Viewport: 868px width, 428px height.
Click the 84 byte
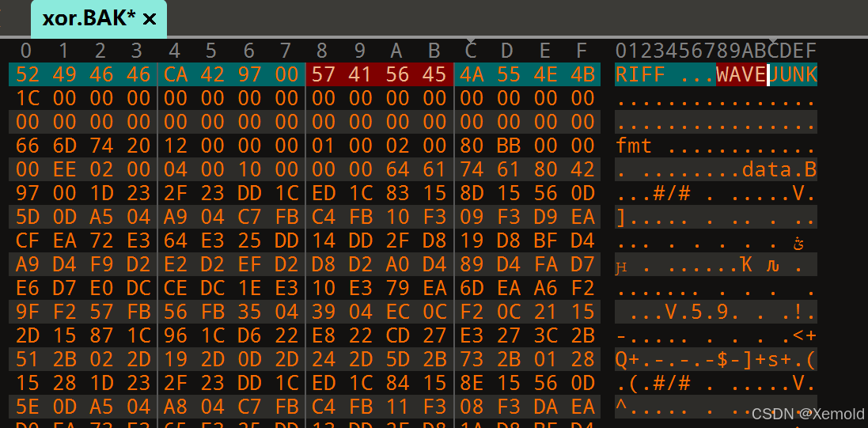tap(397, 384)
